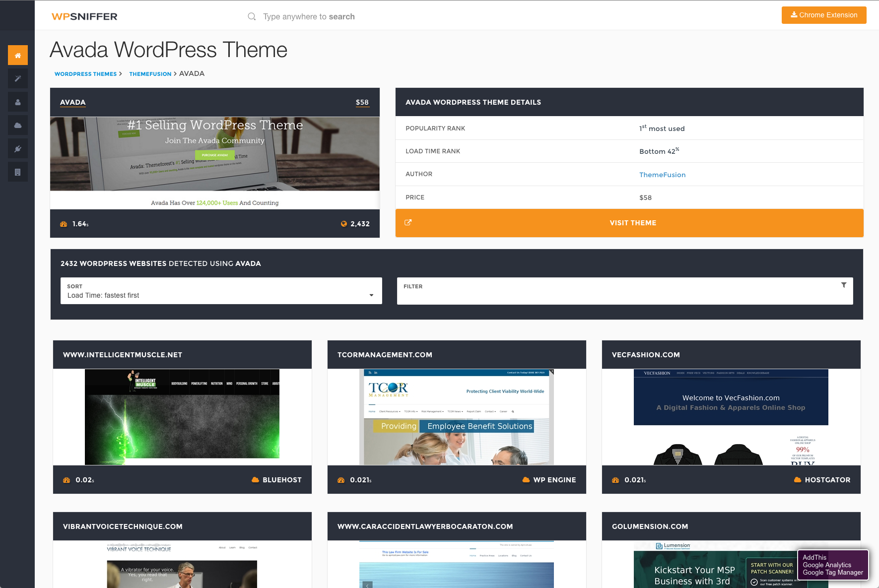Open the Sort dropdown arrow
The width and height of the screenshot is (879, 588).
coord(371,295)
